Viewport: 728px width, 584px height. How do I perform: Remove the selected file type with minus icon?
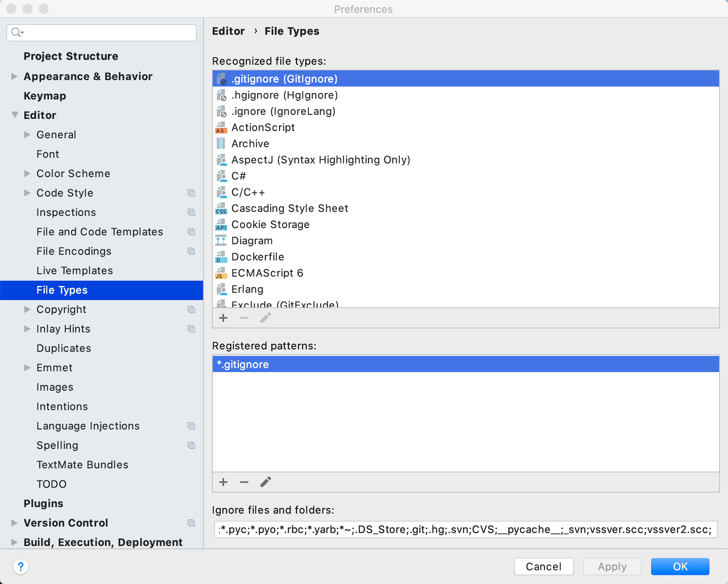pyautogui.click(x=244, y=318)
